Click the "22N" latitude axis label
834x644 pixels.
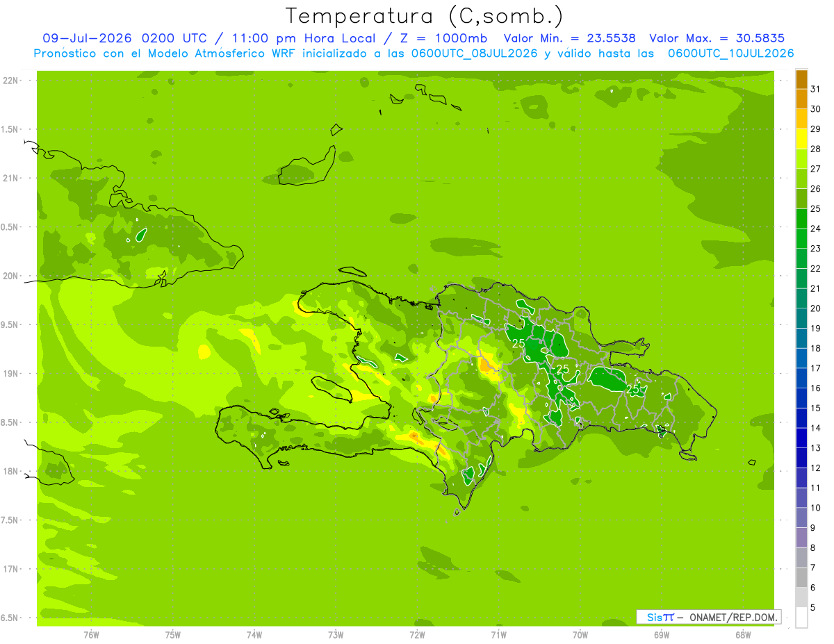pyautogui.click(x=10, y=80)
